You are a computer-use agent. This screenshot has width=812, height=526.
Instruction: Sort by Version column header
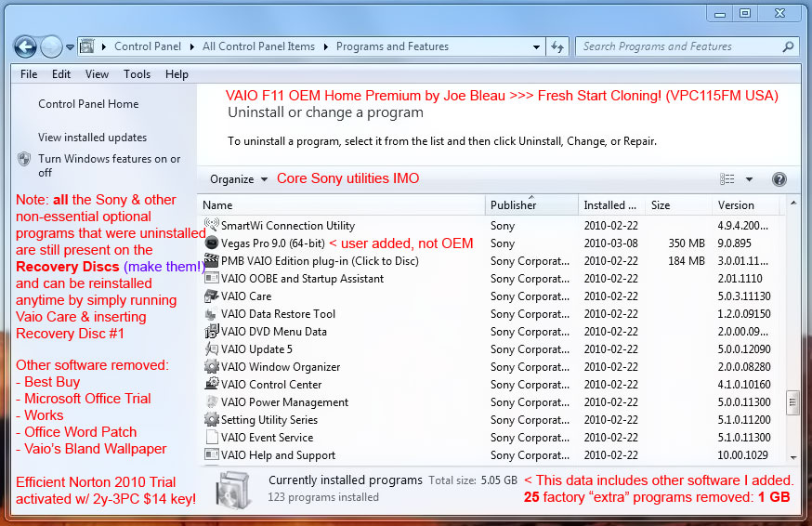click(x=746, y=205)
